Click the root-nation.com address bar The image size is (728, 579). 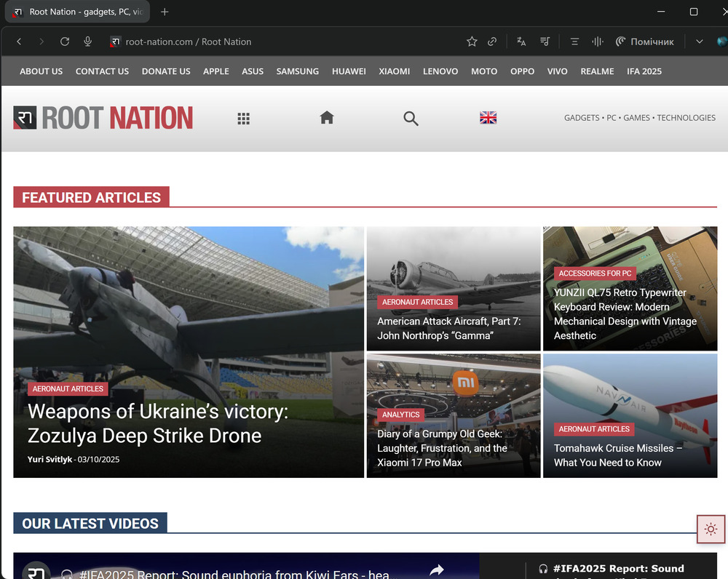[188, 41]
